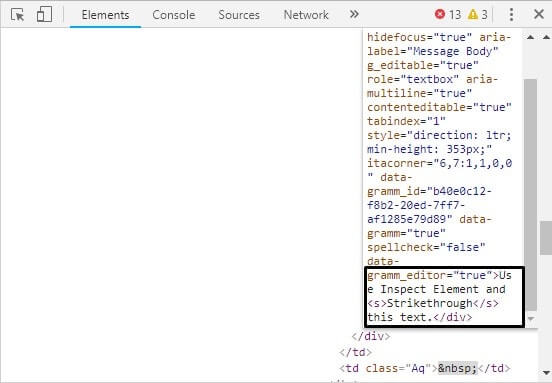Image resolution: width=552 pixels, height=383 pixels.
Task: Click the outer scrollbar up arrow
Action: (x=546, y=37)
